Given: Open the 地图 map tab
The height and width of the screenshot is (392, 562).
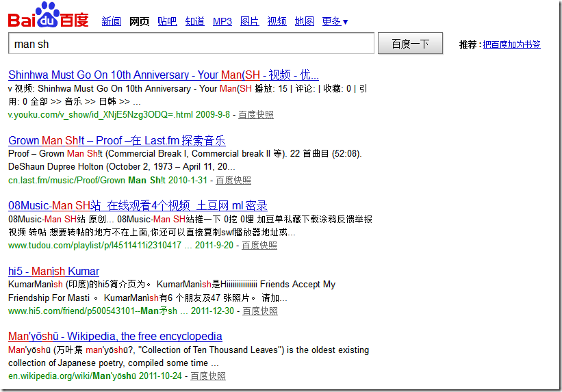Looking at the screenshot, I should point(305,21).
